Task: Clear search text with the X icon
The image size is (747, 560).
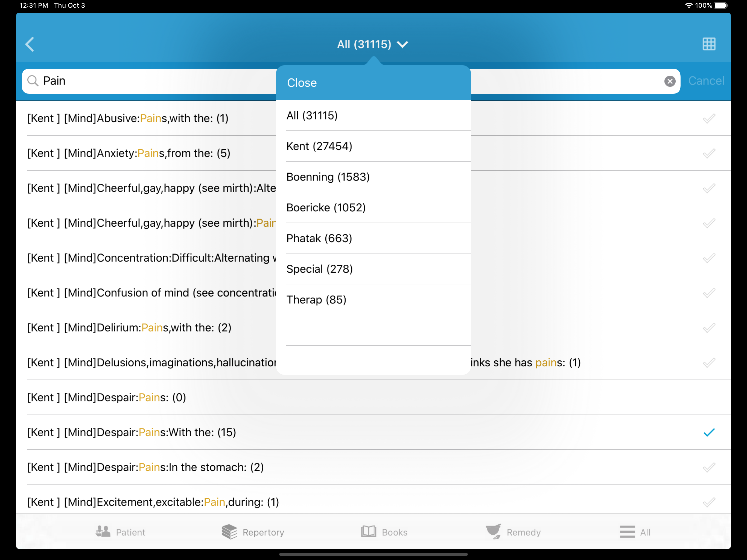Action: coord(670,81)
